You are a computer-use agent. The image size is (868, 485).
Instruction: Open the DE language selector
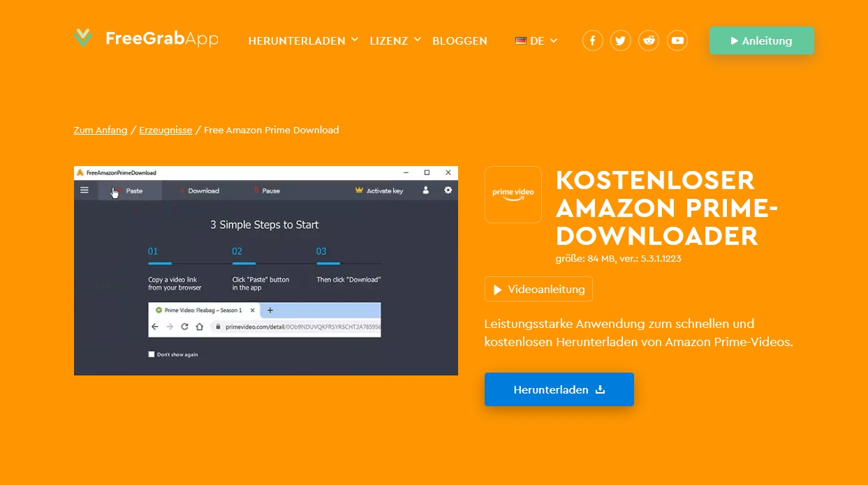pyautogui.click(x=536, y=40)
